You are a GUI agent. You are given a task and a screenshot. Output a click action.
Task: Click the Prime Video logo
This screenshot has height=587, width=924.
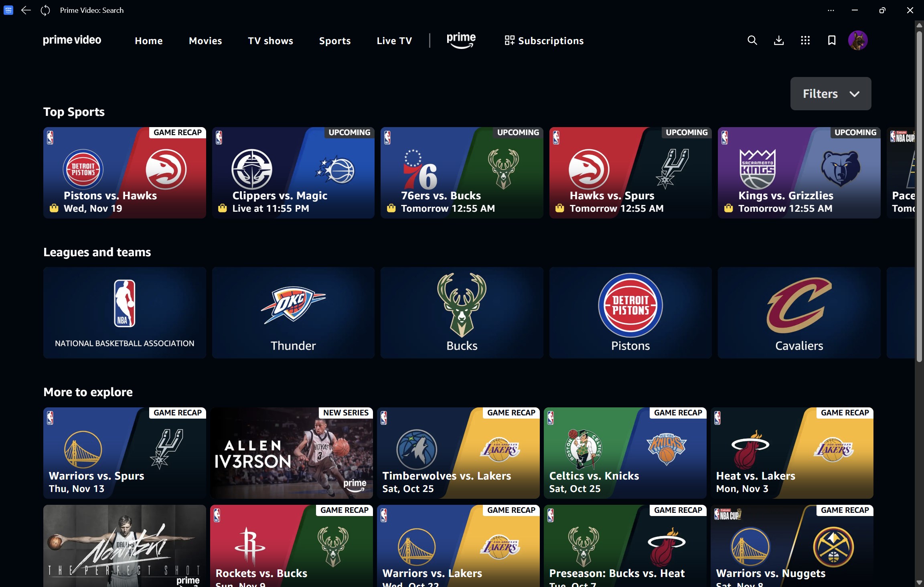coord(72,40)
